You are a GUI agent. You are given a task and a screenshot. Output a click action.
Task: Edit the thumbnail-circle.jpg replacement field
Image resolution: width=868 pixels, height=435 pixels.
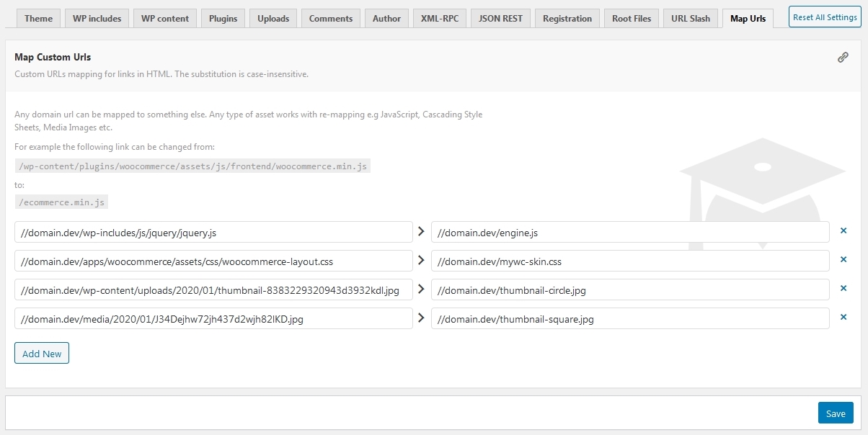point(630,290)
